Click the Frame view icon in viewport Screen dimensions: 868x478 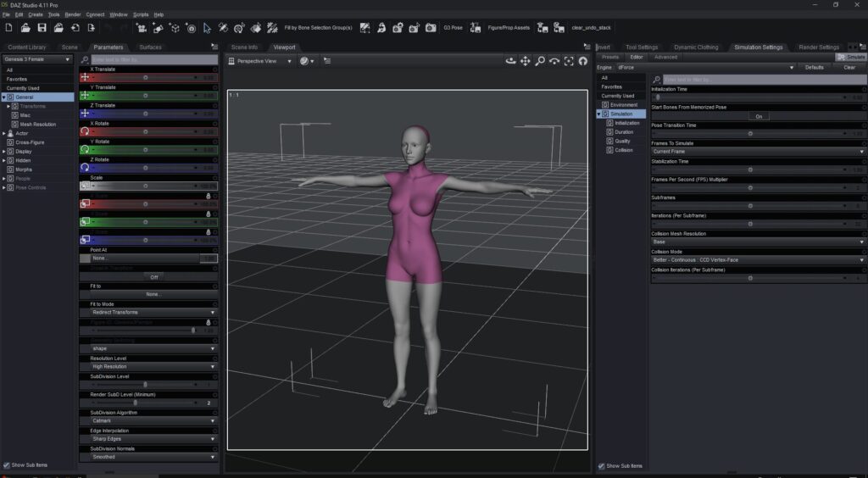coord(569,61)
